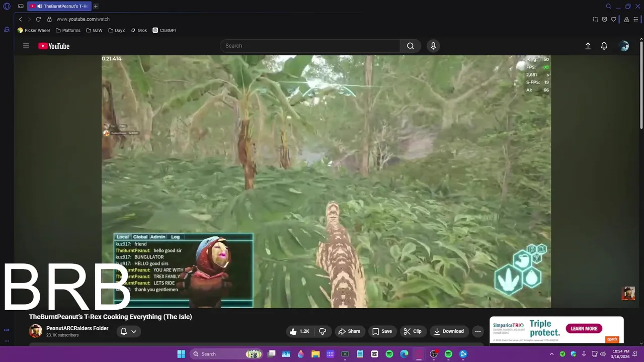Open the sidebar GX Control icon
The height and width of the screenshot is (362, 644).
coord(7,330)
